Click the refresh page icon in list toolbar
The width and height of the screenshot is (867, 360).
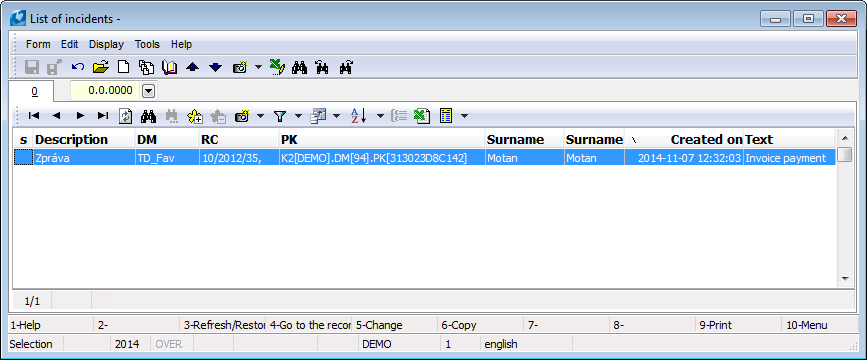tap(126, 116)
